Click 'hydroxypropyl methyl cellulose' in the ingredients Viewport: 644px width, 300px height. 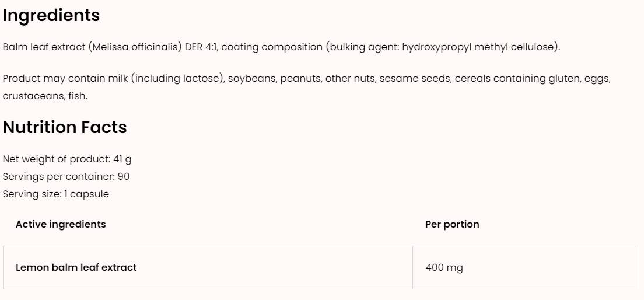click(x=480, y=47)
